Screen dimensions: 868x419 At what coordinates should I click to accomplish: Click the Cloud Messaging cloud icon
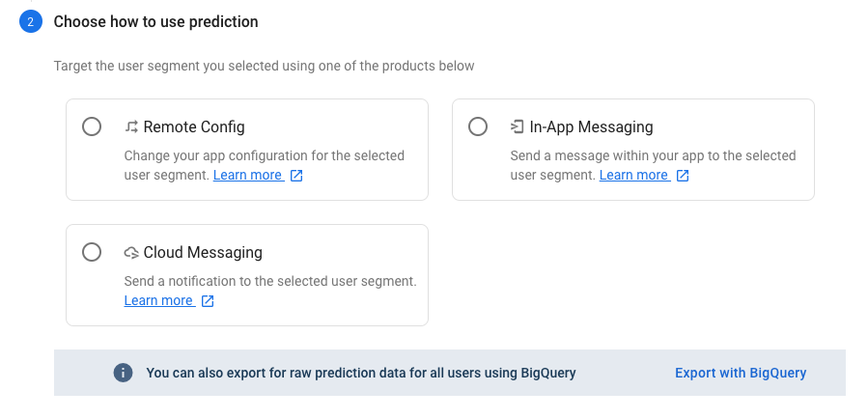[x=131, y=253]
